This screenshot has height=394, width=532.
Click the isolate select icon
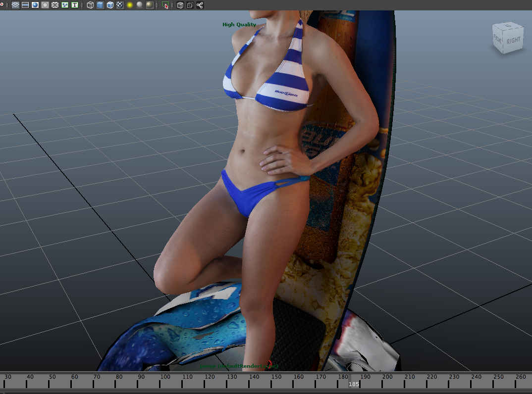(x=165, y=5)
